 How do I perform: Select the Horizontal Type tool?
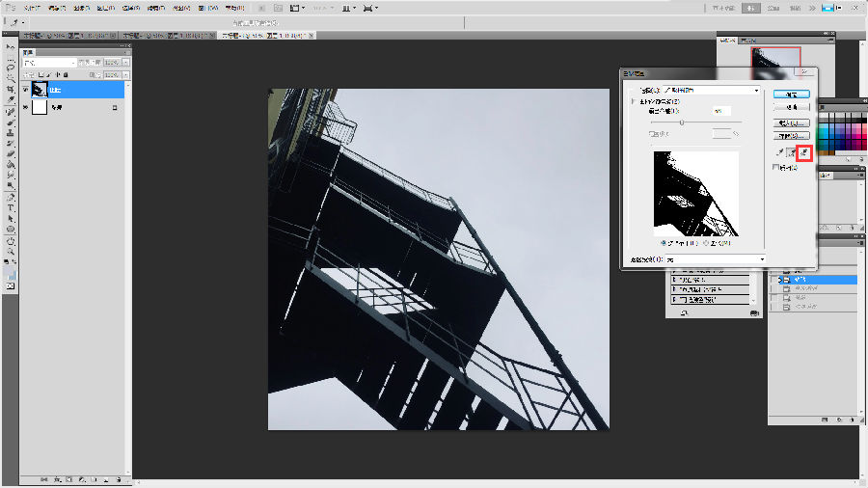point(11,207)
